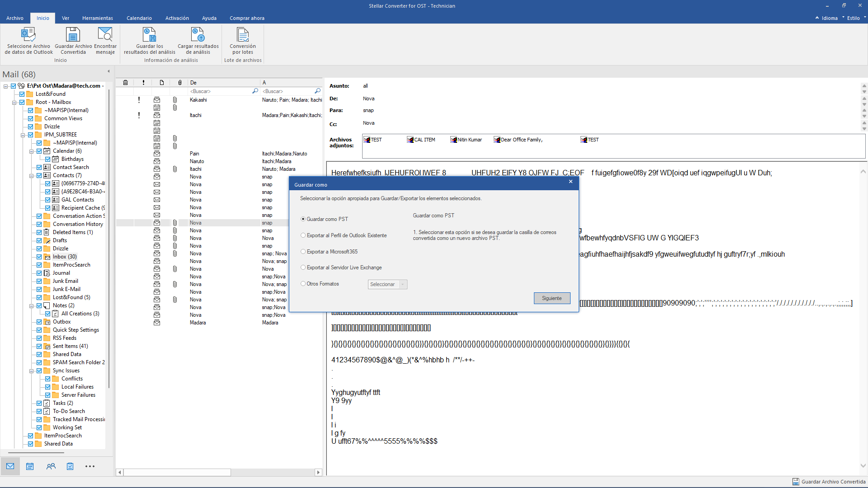
Task: Collapse the E:\Pst Ost root node
Action: [5, 86]
